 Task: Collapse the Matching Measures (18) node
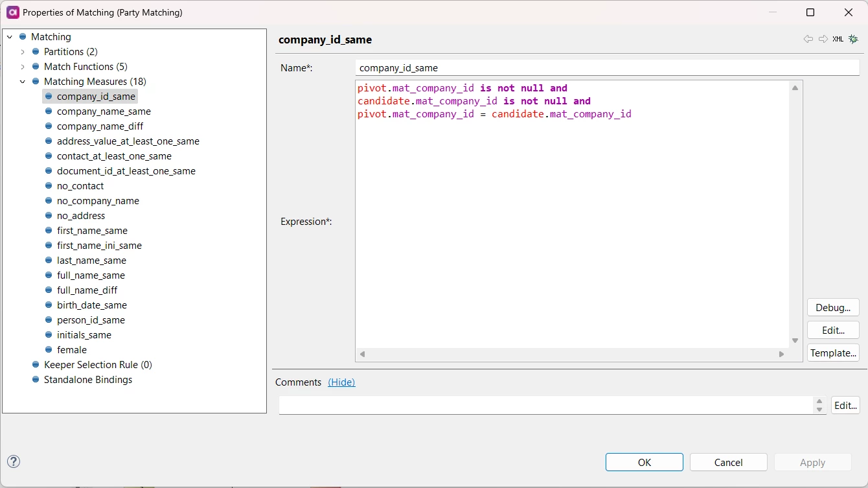[23, 82]
